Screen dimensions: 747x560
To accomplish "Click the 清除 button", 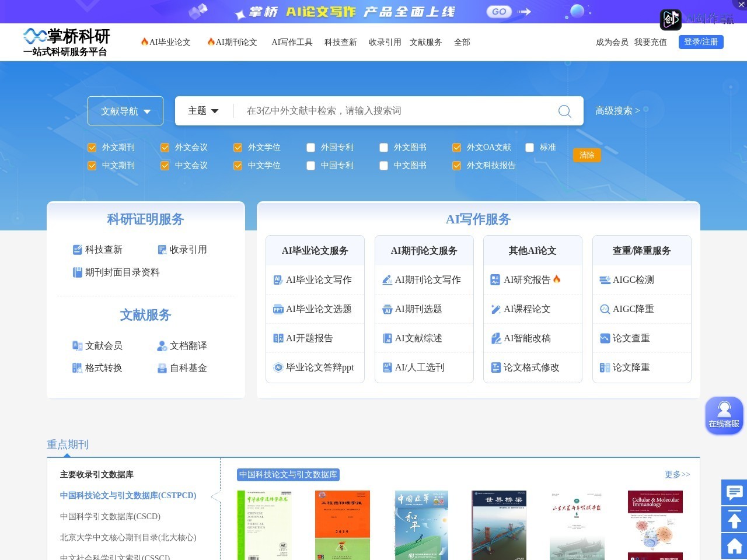I will (587, 155).
